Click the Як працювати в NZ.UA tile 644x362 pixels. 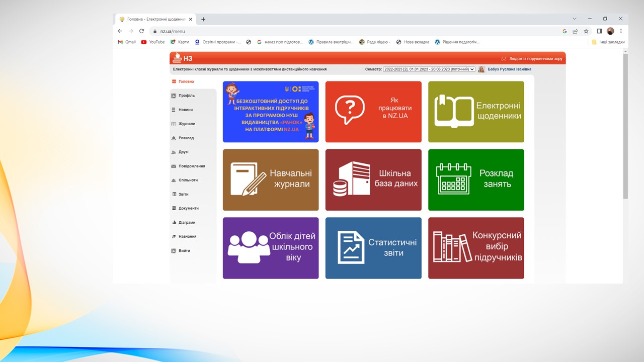[373, 112]
